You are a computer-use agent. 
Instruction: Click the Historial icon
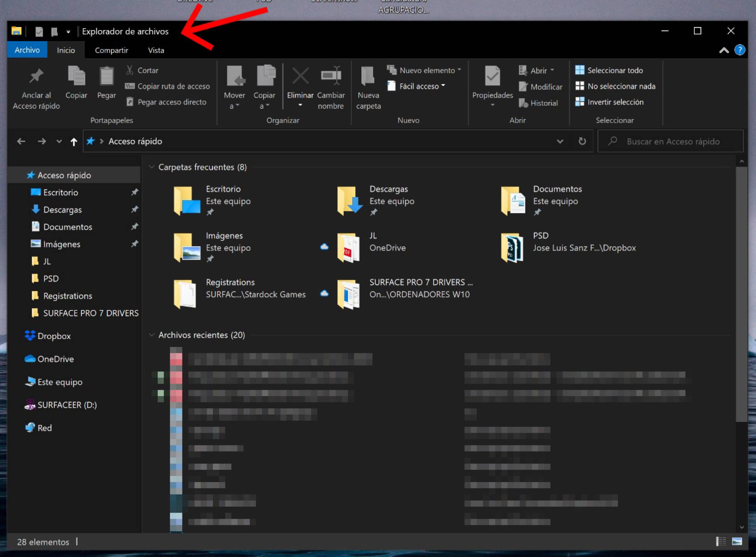pos(524,103)
